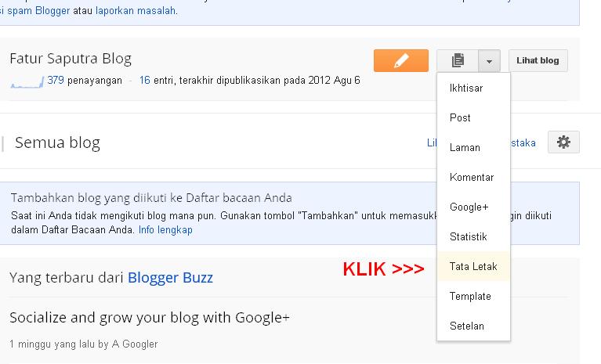Click the Lihat blog button

pos(538,60)
